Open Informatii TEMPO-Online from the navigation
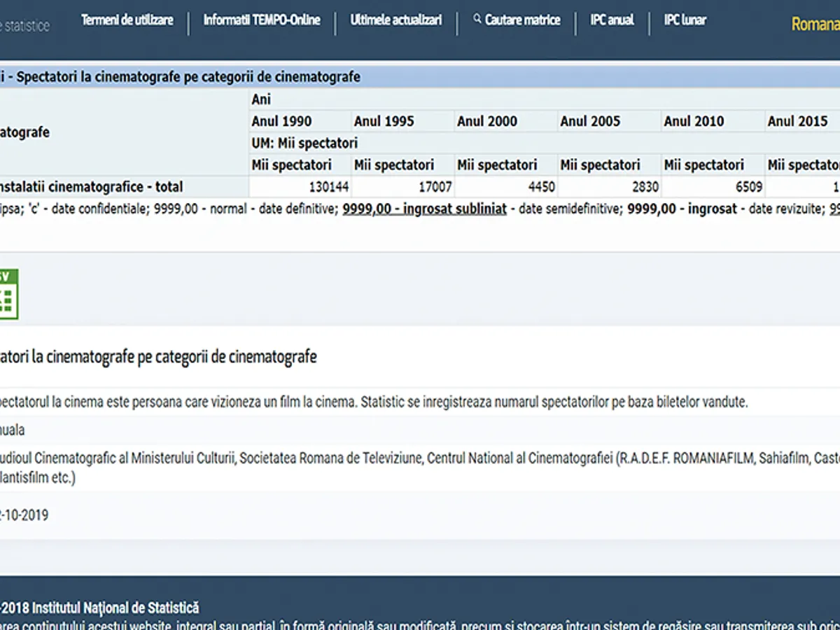The width and height of the screenshot is (840, 630). (262, 20)
